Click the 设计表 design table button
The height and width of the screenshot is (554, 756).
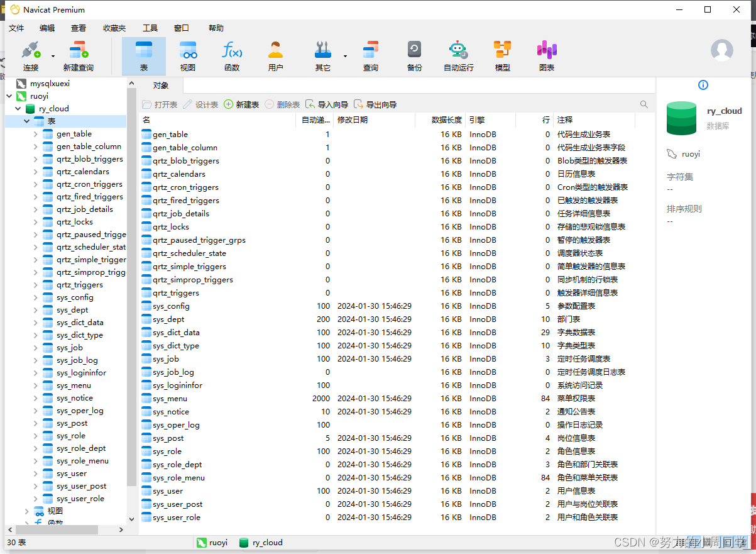tap(200, 104)
